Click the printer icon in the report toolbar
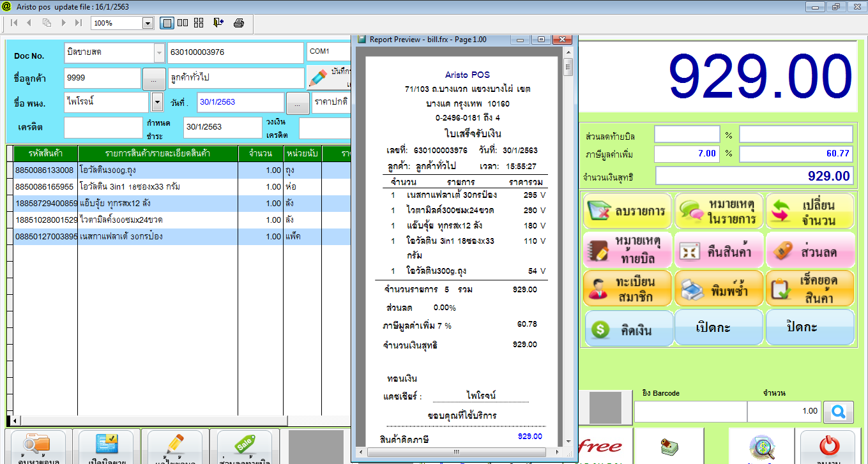 [x=239, y=23]
